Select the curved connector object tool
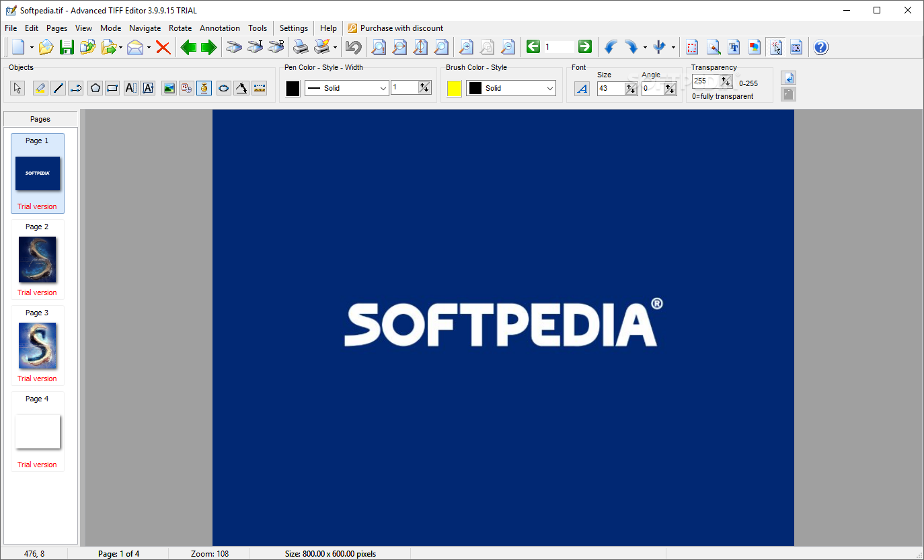 [77, 88]
